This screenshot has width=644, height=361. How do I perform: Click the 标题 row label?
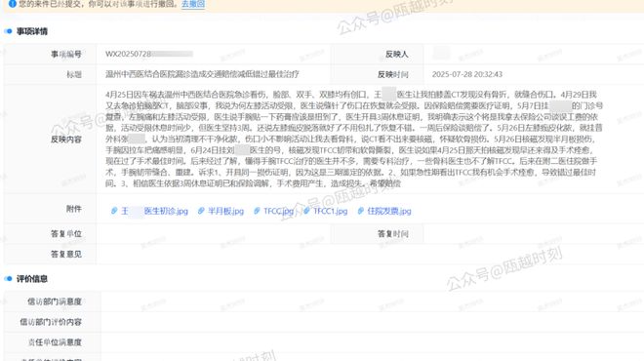coord(74,74)
